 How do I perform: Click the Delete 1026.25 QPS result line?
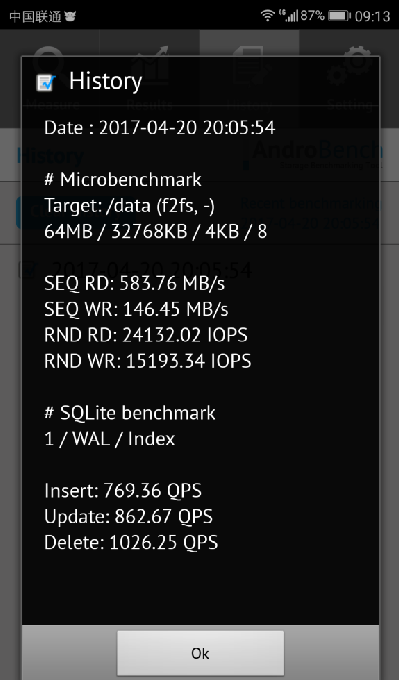131,543
